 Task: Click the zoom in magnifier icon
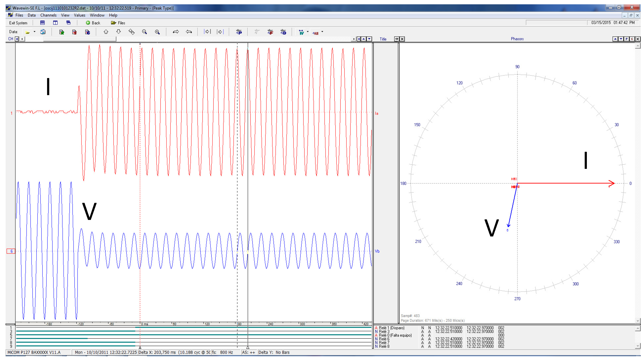[157, 32]
